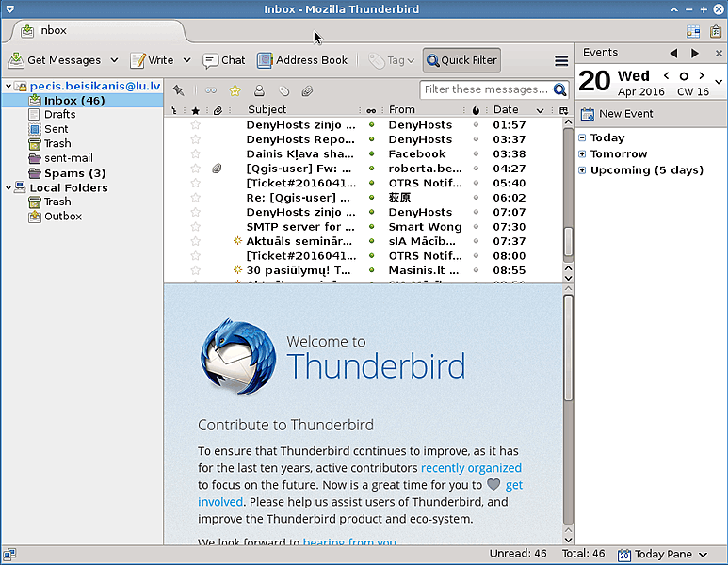Open the Chat tab button
728x565 pixels.
point(224,60)
